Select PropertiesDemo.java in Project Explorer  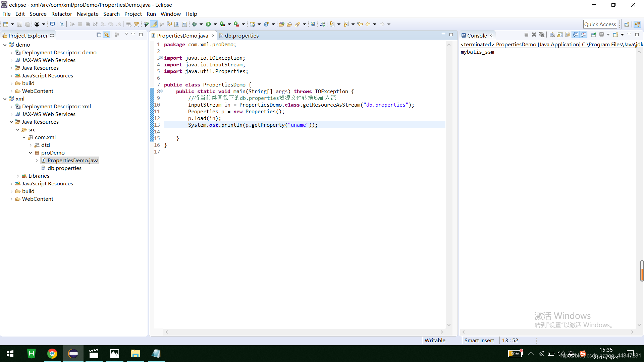tap(73, 161)
